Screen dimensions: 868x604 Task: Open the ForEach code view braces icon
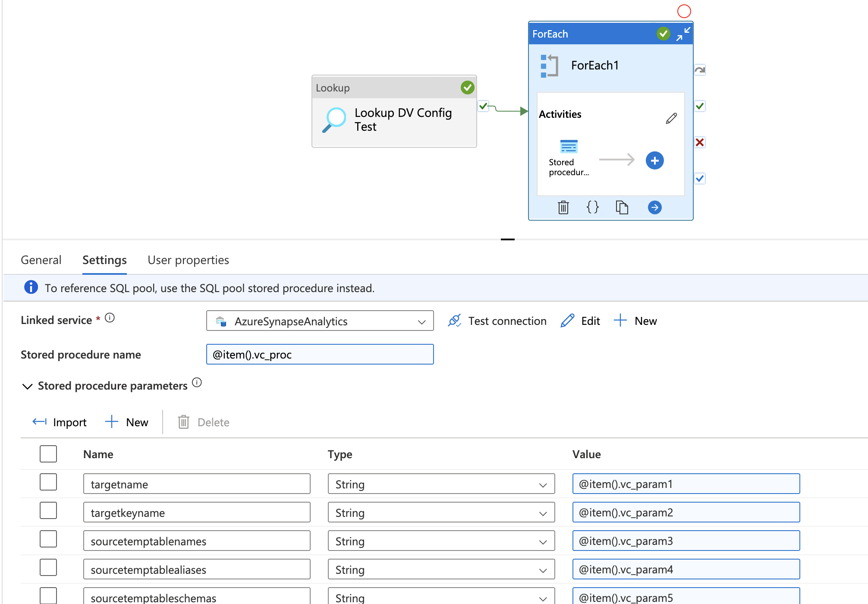click(x=592, y=208)
